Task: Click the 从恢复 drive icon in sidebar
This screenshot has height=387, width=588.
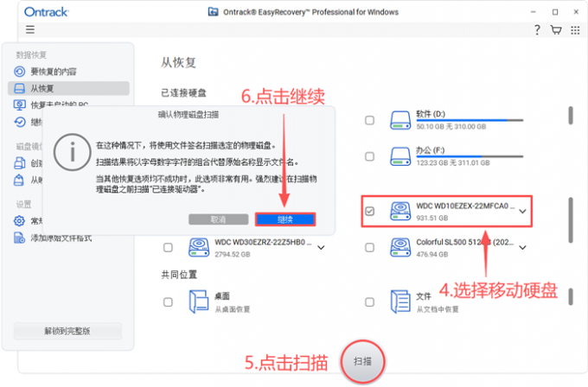Action: click(x=20, y=88)
